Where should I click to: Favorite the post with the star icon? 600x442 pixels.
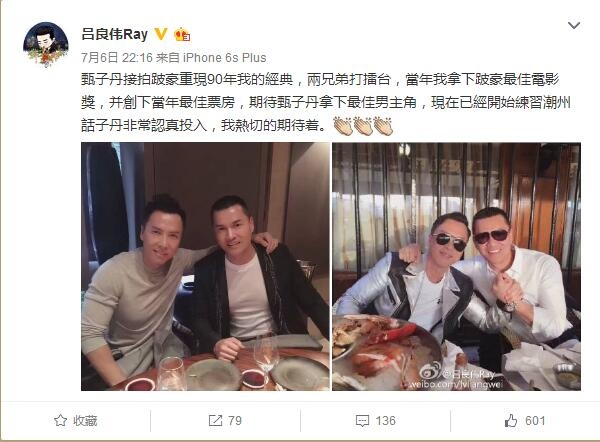tap(60, 421)
